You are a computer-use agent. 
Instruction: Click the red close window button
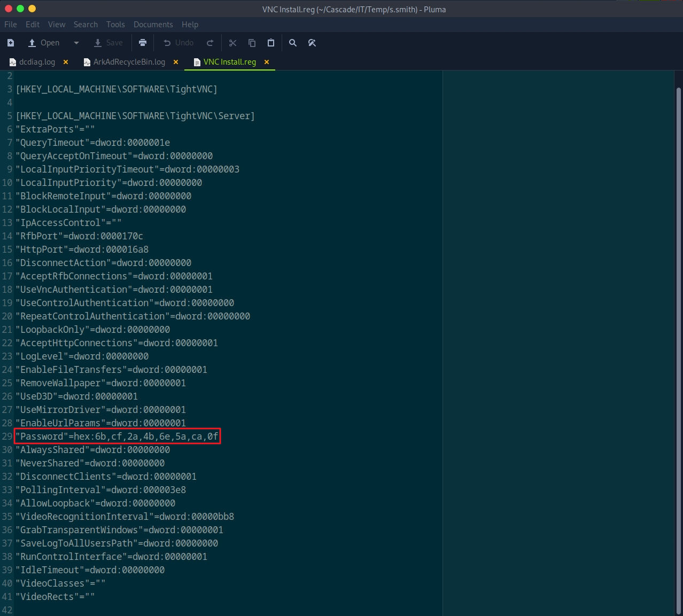8,9
